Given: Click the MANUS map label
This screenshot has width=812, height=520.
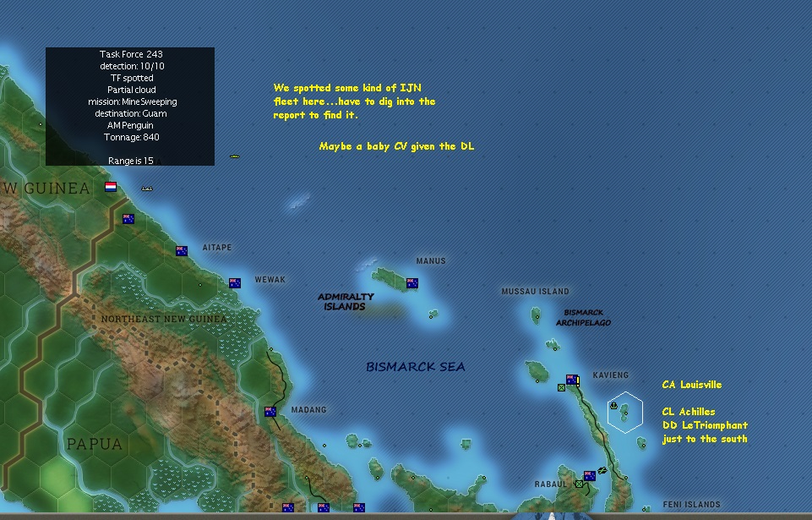Looking at the screenshot, I should pos(431,260).
